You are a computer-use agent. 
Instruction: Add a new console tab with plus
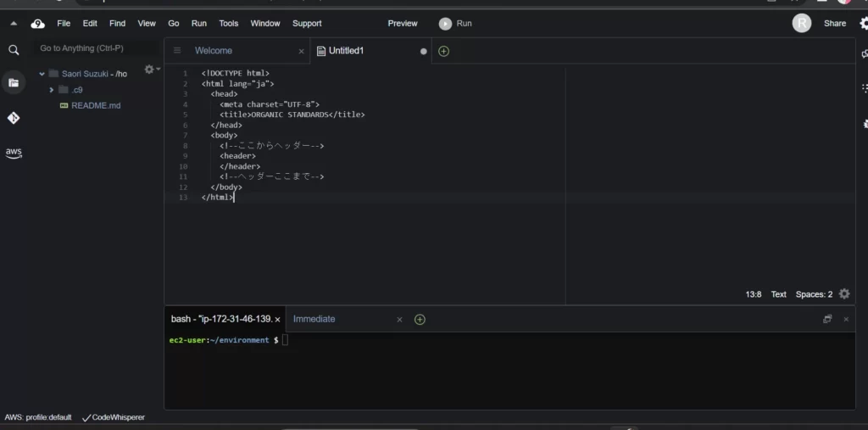coord(420,319)
